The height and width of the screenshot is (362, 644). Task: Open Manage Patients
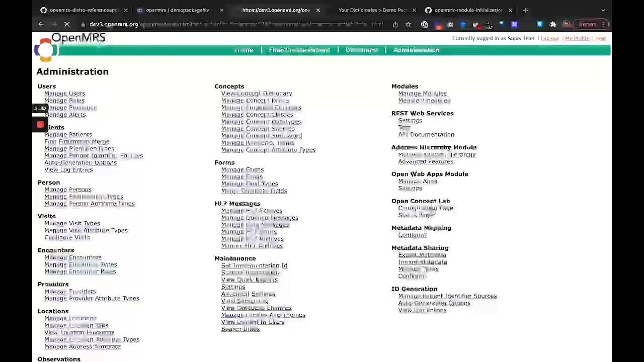(68, 135)
